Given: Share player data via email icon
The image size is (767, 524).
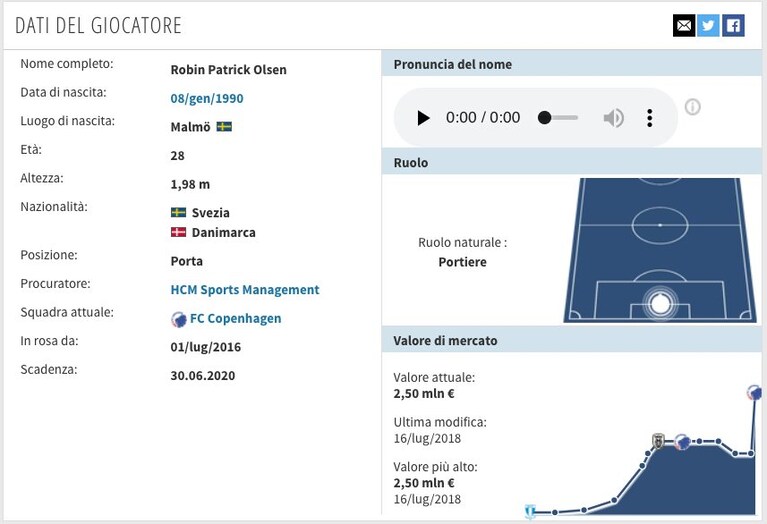Looking at the screenshot, I should [x=684, y=25].
